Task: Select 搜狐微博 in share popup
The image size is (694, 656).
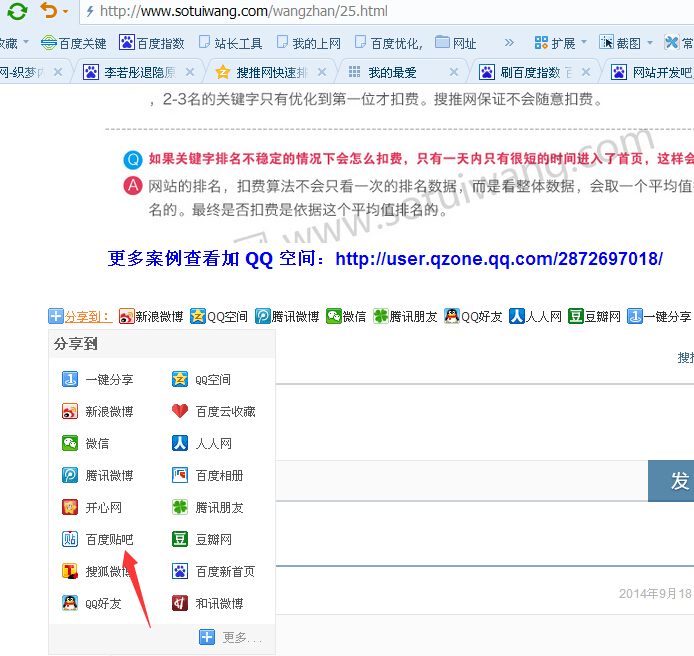Action: pos(97,571)
